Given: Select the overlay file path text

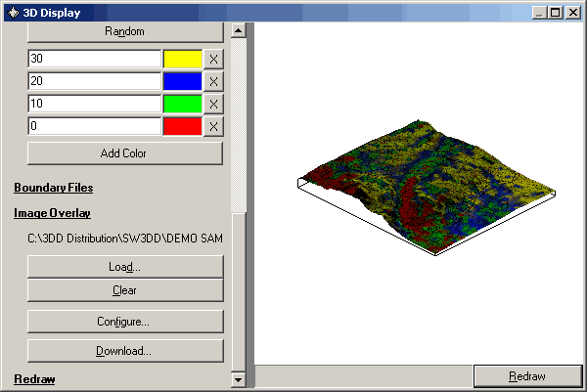Looking at the screenshot, I should 125,239.
